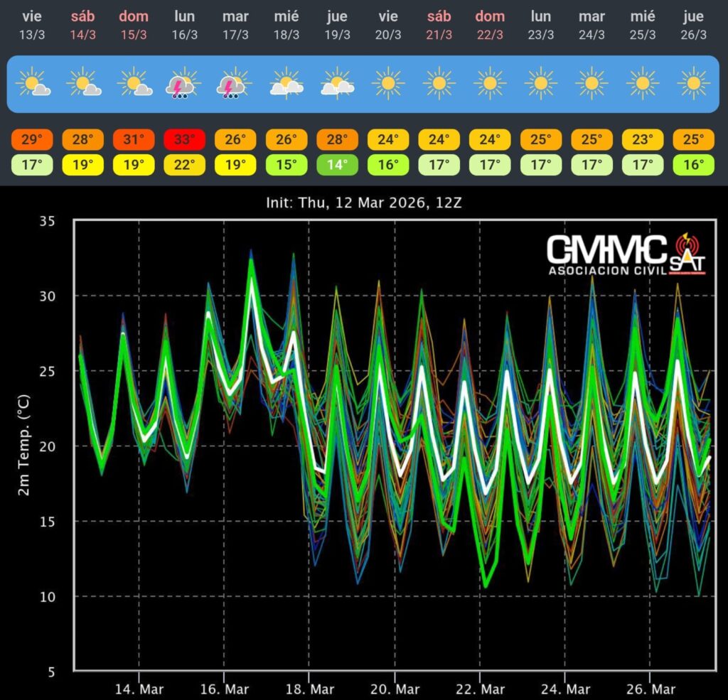Image resolution: width=728 pixels, height=700 pixels.
Task: Click the thunderstorm icon for lun 16/3
Action: pyautogui.click(x=185, y=85)
